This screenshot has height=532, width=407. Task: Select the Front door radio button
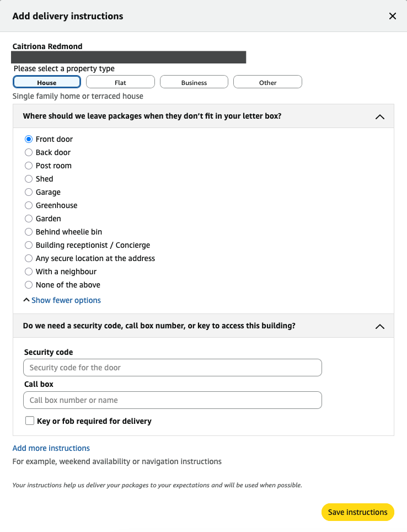[28, 139]
